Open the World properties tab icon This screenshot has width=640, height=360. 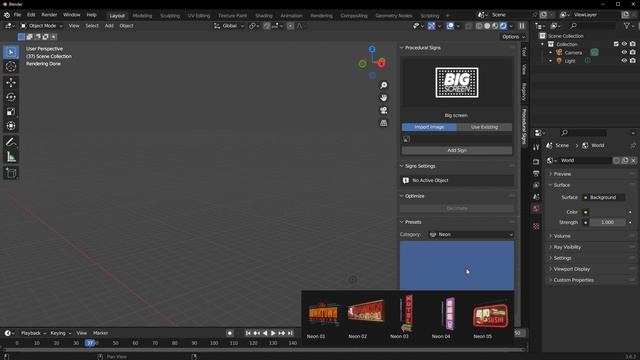(x=536, y=209)
